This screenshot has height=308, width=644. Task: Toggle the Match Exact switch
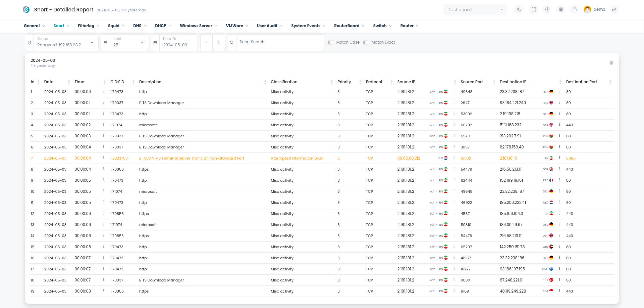pyautogui.click(x=366, y=42)
